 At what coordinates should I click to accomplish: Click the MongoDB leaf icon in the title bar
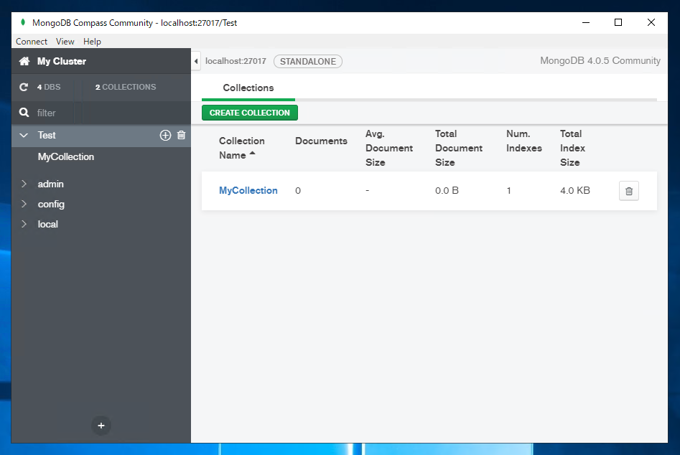(23, 22)
